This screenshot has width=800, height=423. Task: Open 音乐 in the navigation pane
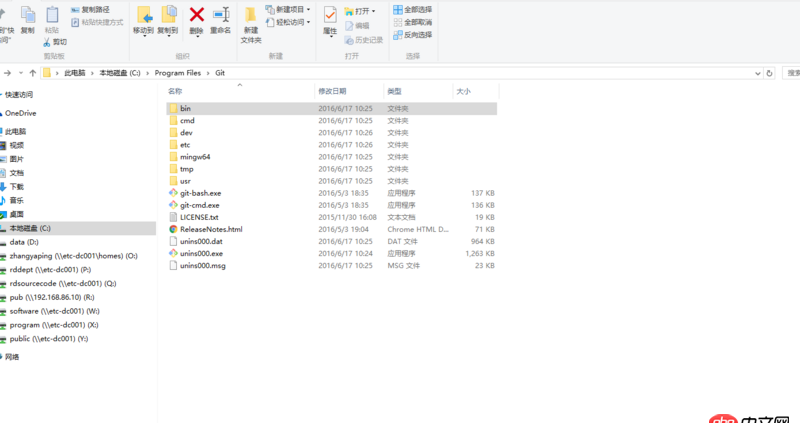tap(16, 201)
